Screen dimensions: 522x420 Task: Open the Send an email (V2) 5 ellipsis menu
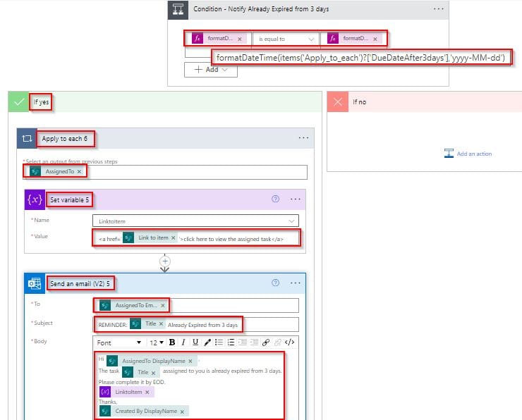pyautogui.click(x=296, y=283)
